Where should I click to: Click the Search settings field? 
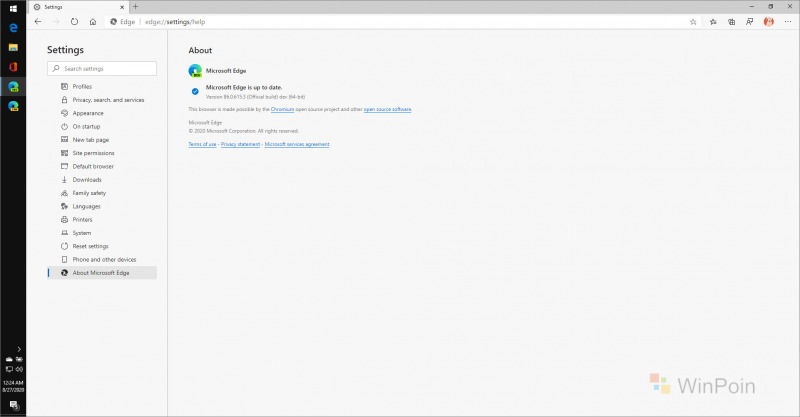[x=102, y=68]
